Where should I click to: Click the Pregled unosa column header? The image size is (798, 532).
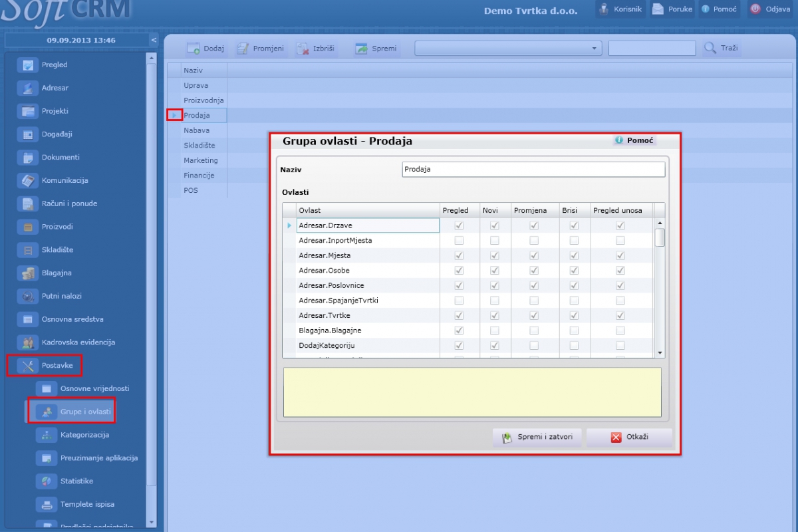click(x=621, y=211)
